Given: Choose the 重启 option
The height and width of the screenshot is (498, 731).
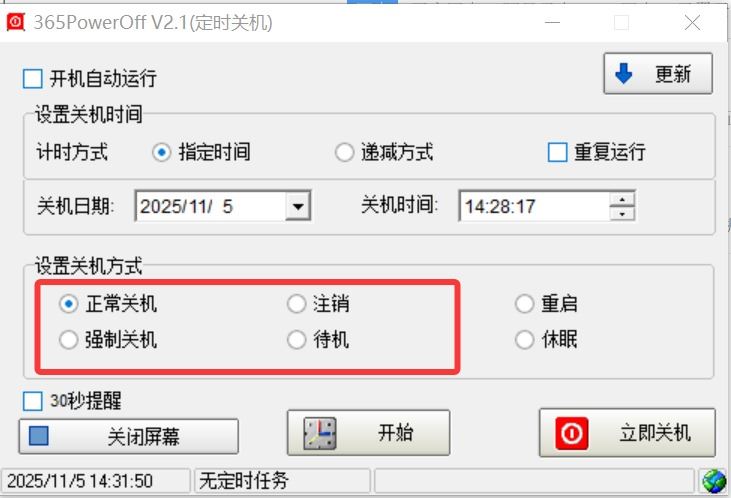Looking at the screenshot, I should click(x=524, y=304).
